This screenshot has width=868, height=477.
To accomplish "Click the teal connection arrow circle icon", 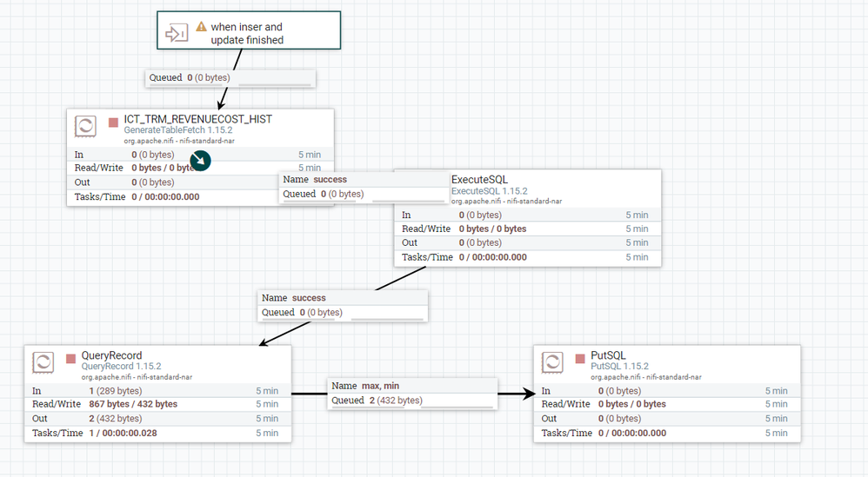I will [200, 161].
